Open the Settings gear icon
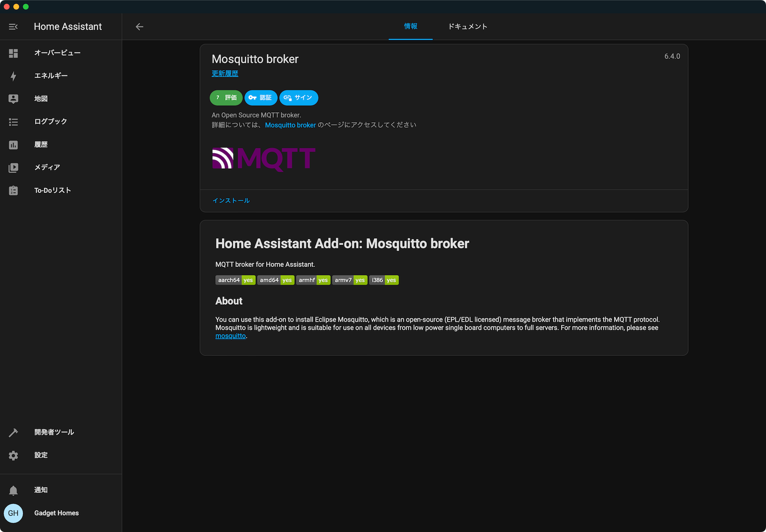The height and width of the screenshot is (532, 766). [13, 455]
